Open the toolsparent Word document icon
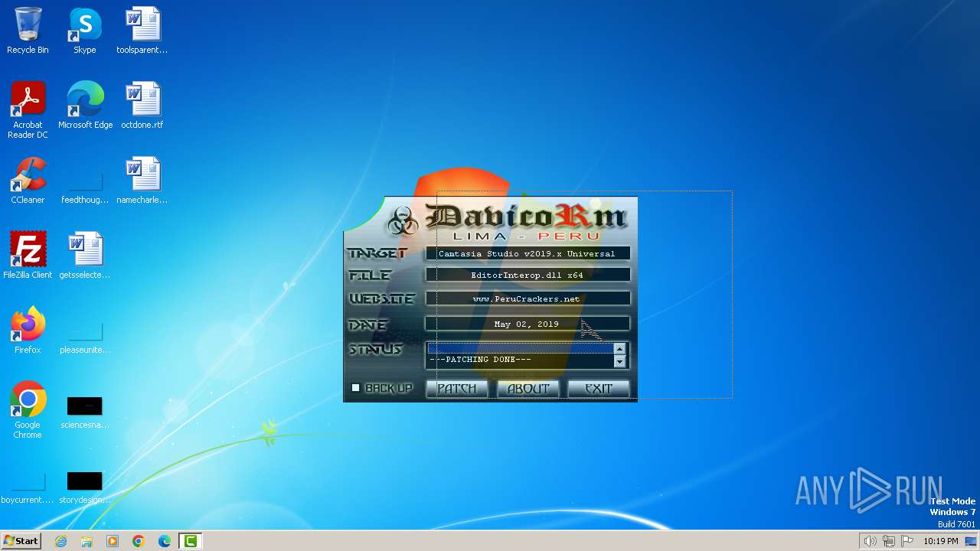Image resolution: width=980 pixels, height=551 pixels. (142, 31)
